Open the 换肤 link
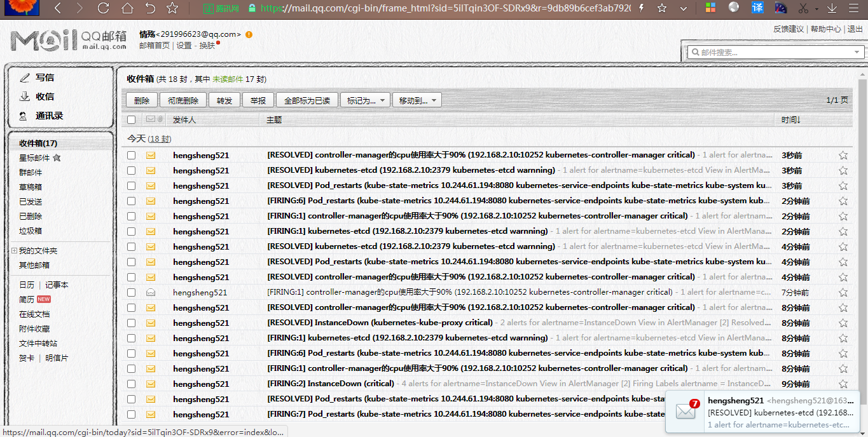Viewport: 868px width, 437px height. [207, 45]
